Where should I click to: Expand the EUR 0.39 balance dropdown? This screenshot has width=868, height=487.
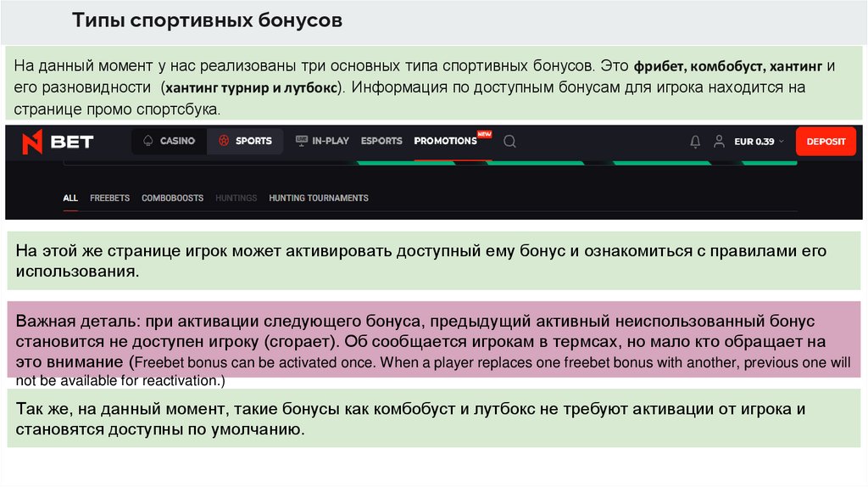759,142
